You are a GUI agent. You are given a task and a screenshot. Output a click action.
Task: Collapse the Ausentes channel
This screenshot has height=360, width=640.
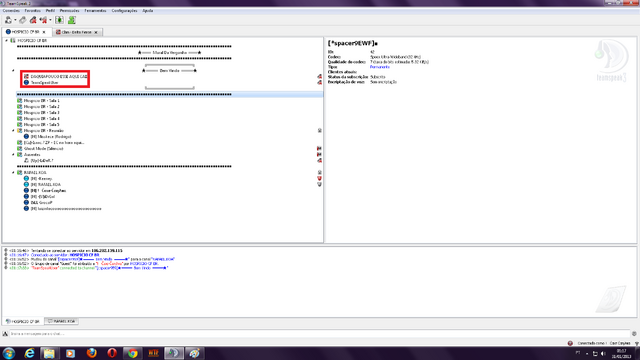tap(13, 155)
